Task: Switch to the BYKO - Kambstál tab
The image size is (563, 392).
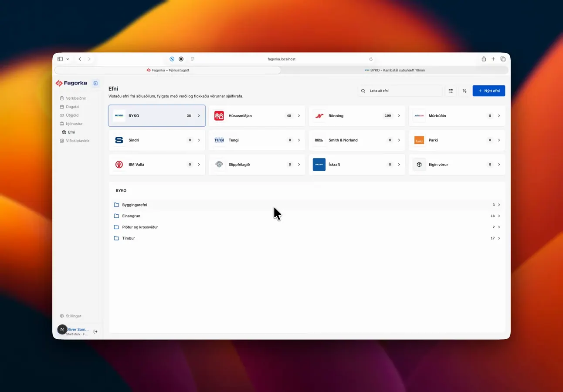Action: click(x=395, y=70)
